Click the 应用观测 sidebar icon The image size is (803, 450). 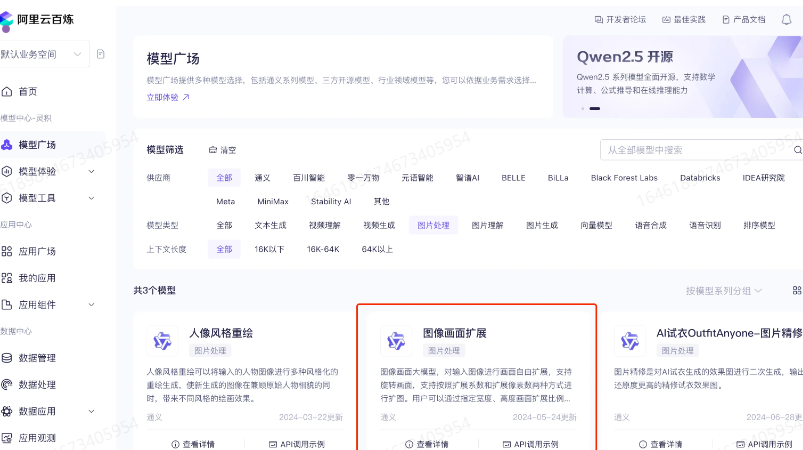point(7,438)
